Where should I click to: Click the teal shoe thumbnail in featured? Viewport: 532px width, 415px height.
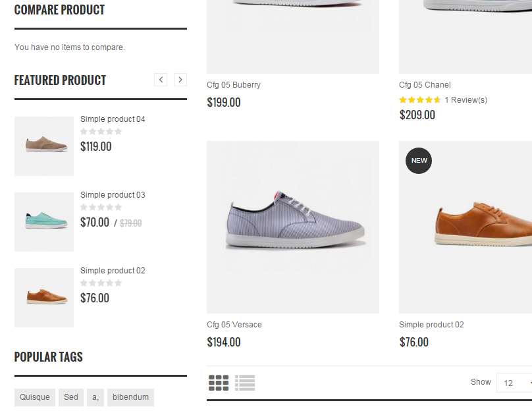pos(44,222)
